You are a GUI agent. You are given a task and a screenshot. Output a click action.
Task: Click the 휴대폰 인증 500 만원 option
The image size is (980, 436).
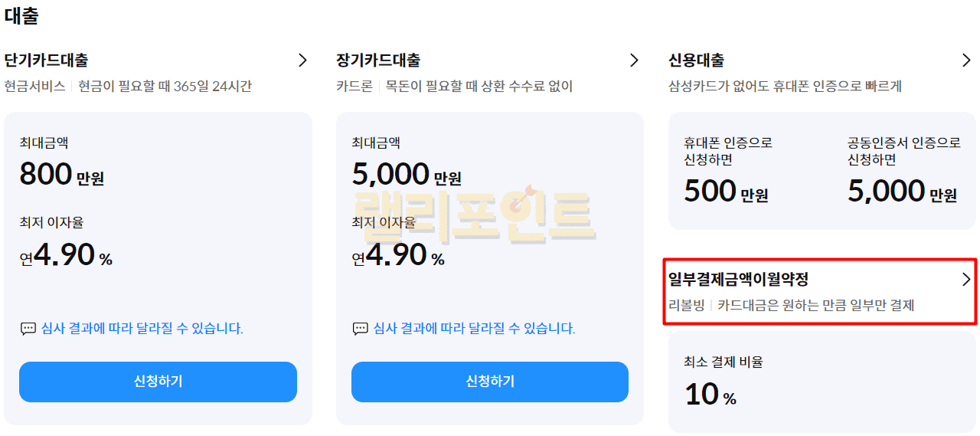point(726,190)
